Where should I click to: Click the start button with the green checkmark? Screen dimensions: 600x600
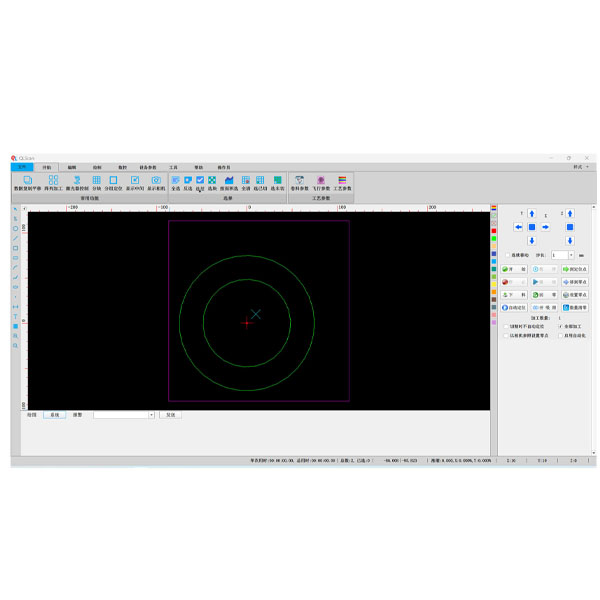(514, 269)
